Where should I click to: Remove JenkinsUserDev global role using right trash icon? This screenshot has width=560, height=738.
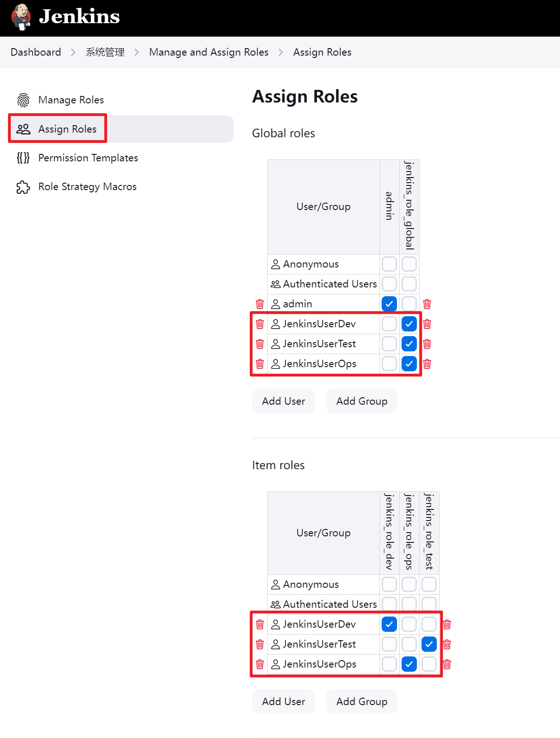coord(427,324)
